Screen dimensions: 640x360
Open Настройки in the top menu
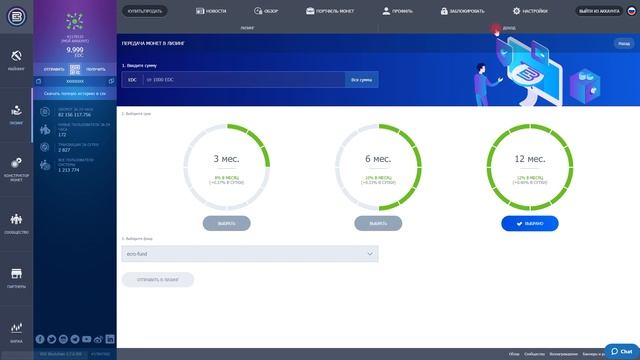[530, 11]
